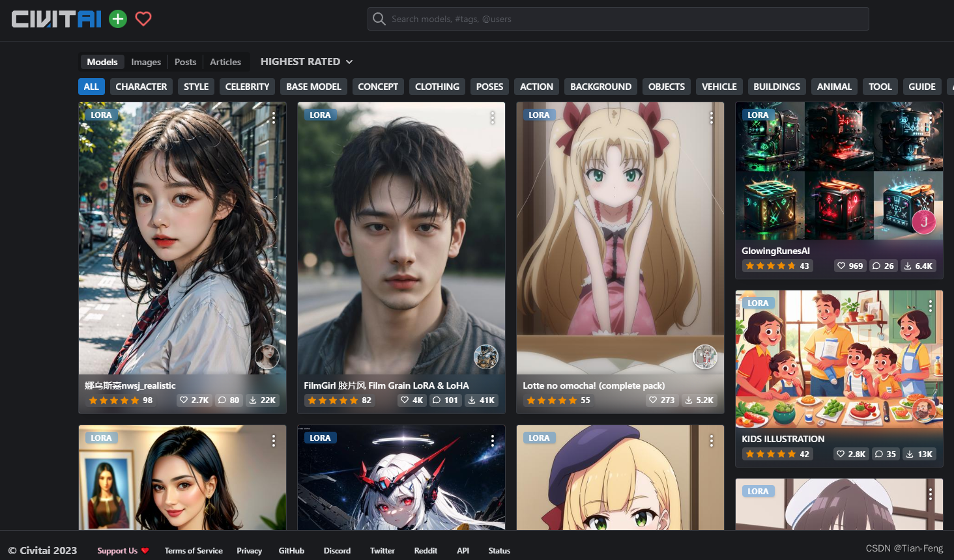Filter by OBJECTS category

pyautogui.click(x=667, y=87)
